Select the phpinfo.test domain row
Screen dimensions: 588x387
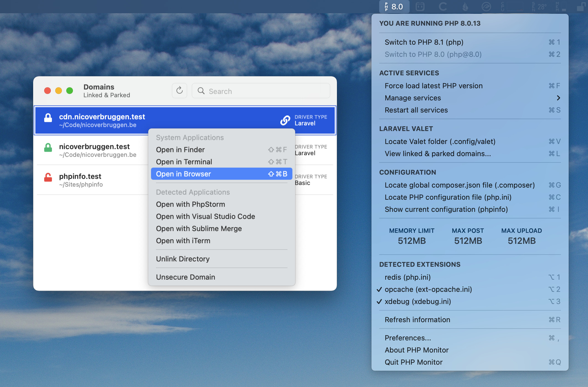tap(185, 180)
